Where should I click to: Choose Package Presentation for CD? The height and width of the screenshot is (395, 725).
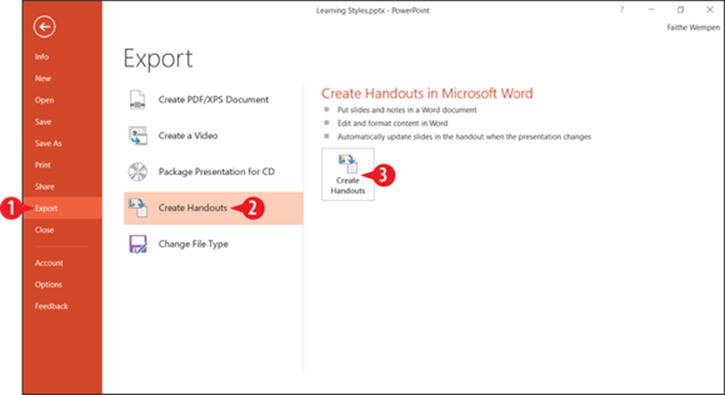pyautogui.click(x=213, y=172)
